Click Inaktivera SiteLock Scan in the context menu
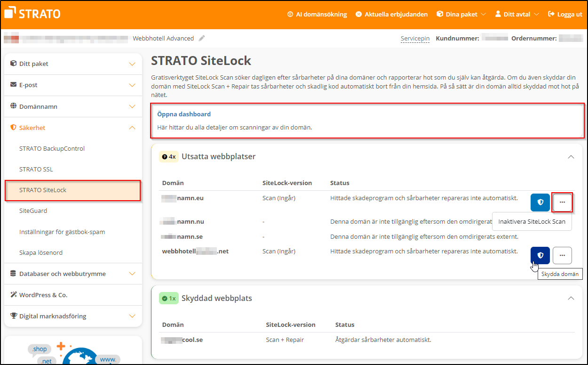 532,221
